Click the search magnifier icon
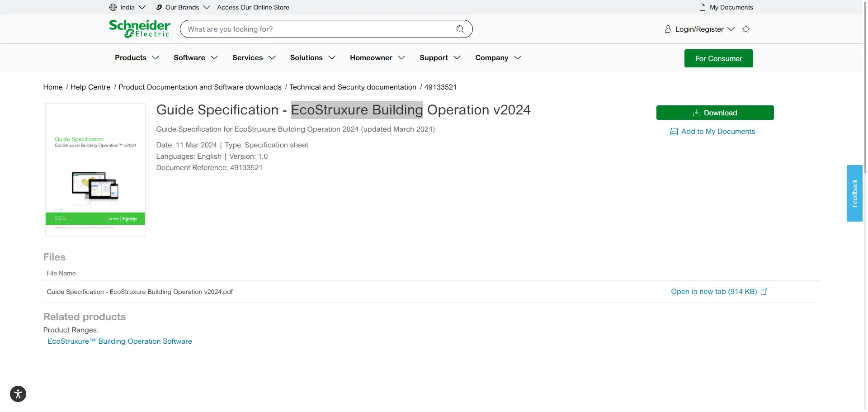 (460, 29)
